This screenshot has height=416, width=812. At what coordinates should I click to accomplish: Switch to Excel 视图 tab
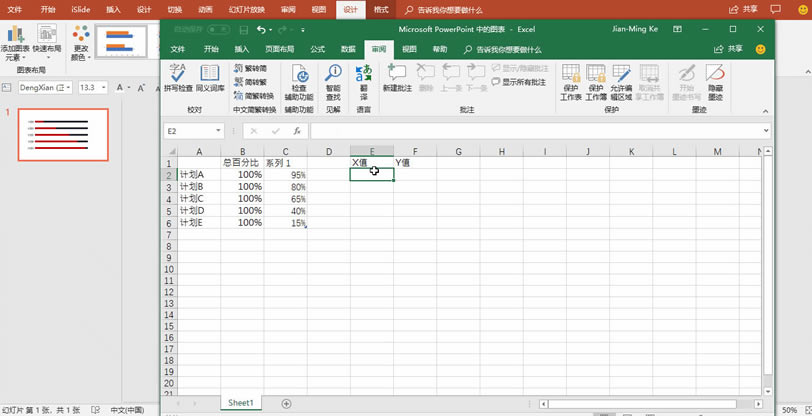(409, 49)
